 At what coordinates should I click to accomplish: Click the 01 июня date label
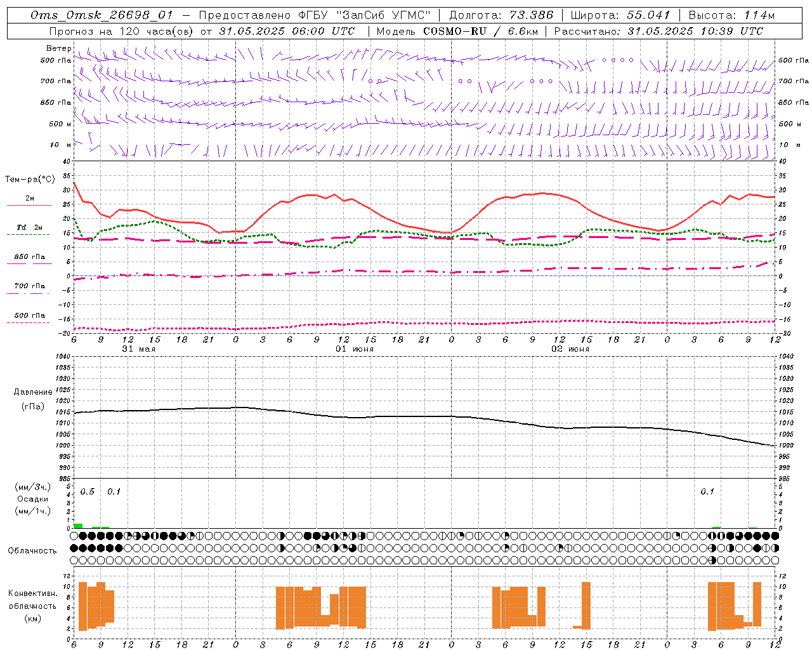[x=355, y=349]
